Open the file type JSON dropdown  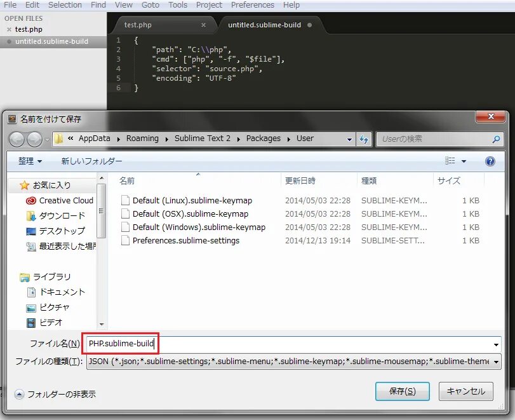294,362
